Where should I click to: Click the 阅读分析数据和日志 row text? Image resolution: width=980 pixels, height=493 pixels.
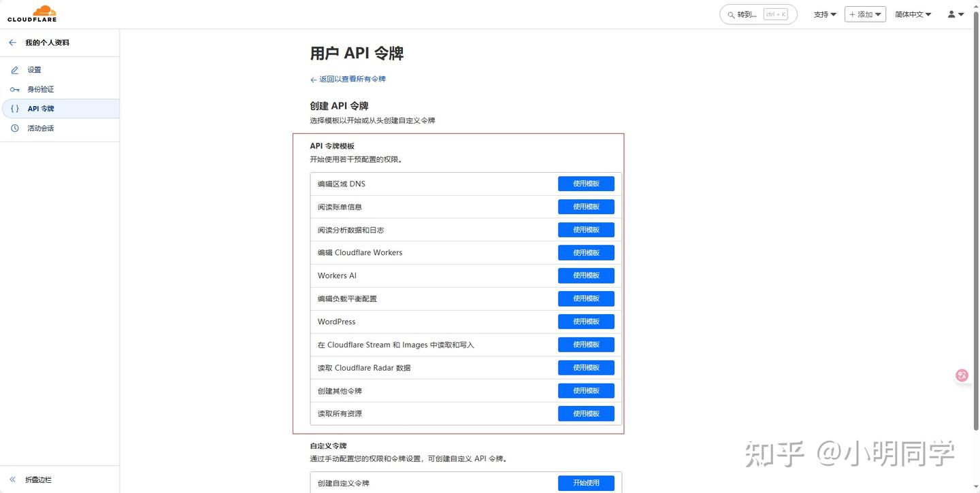(x=350, y=230)
